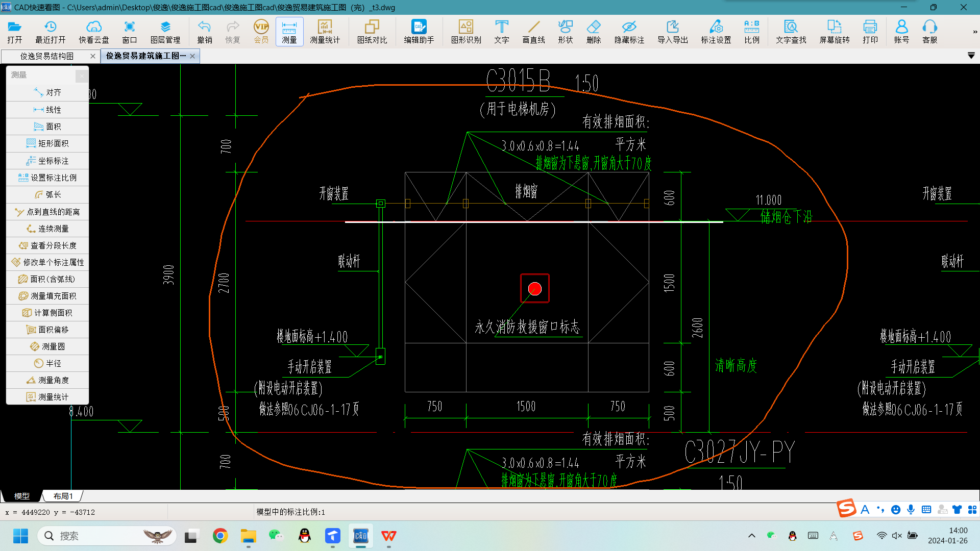Click the 撤销 undo icon
The image size is (980, 551).
click(x=205, y=32)
